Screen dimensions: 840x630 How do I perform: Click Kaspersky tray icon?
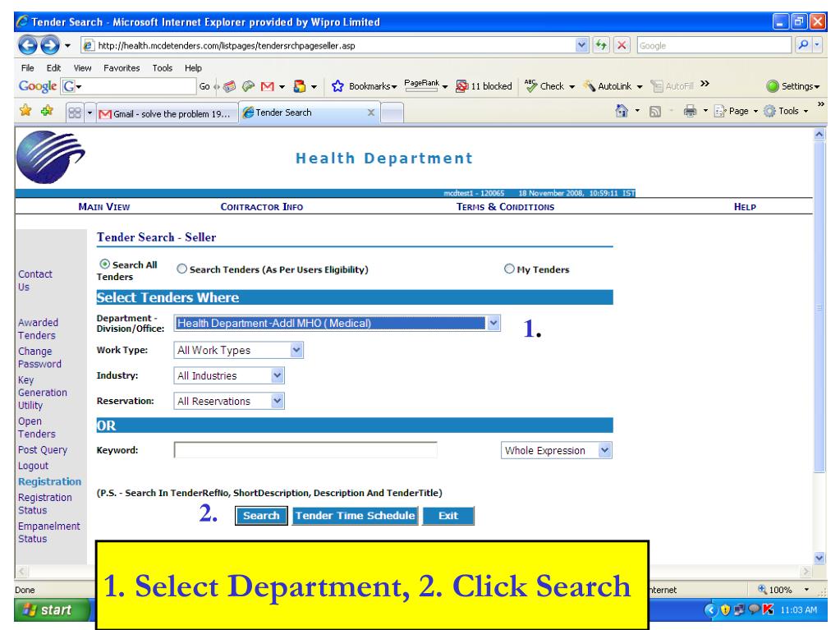[769, 609]
